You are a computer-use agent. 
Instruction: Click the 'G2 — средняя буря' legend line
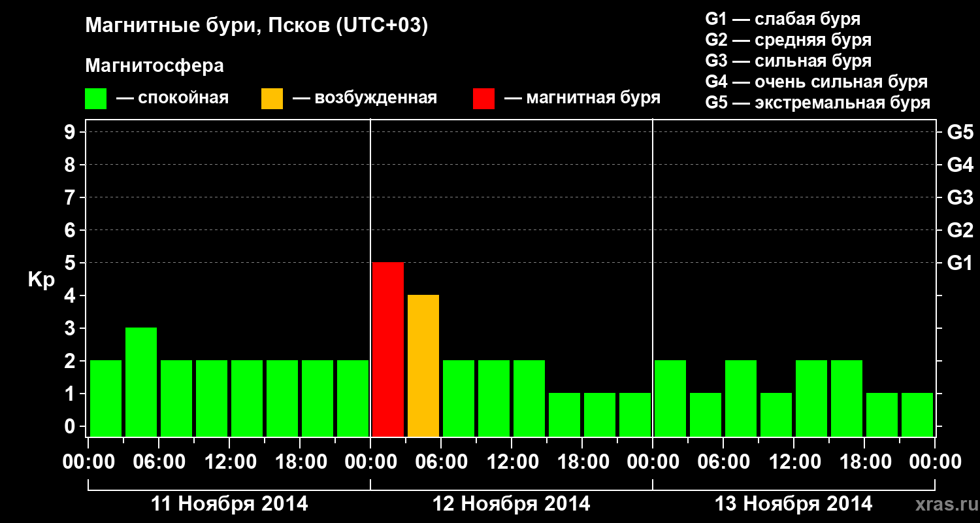coord(788,40)
